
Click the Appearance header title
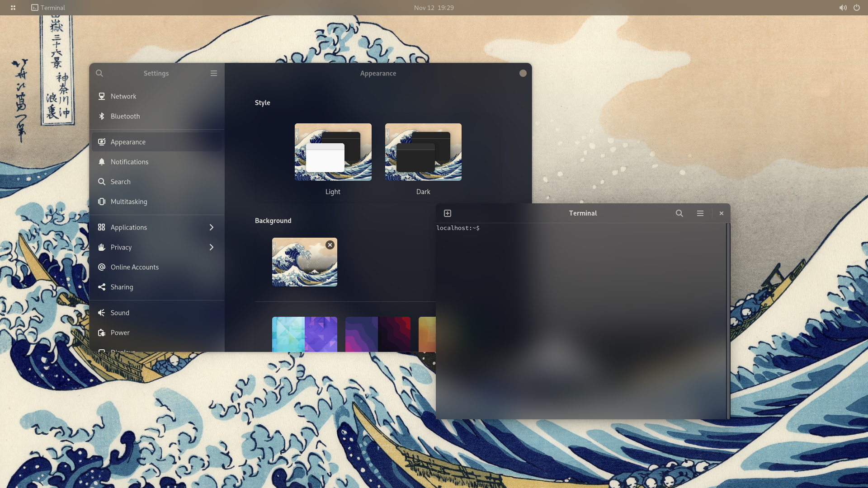point(378,73)
